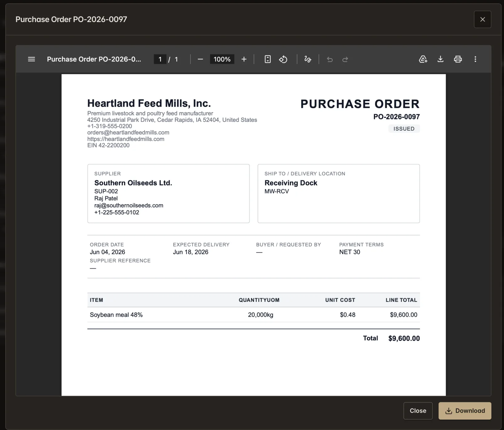
Task: Click the ITEM column header
Action: pos(96,300)
